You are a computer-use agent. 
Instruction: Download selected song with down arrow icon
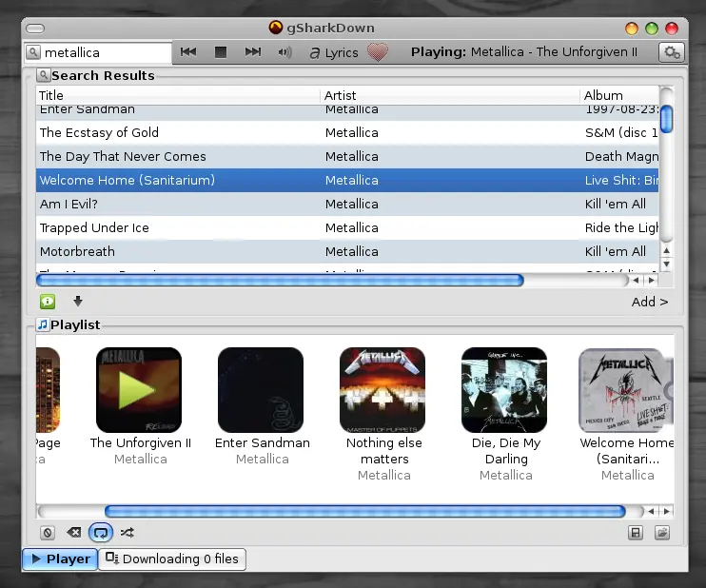[78, 301]
